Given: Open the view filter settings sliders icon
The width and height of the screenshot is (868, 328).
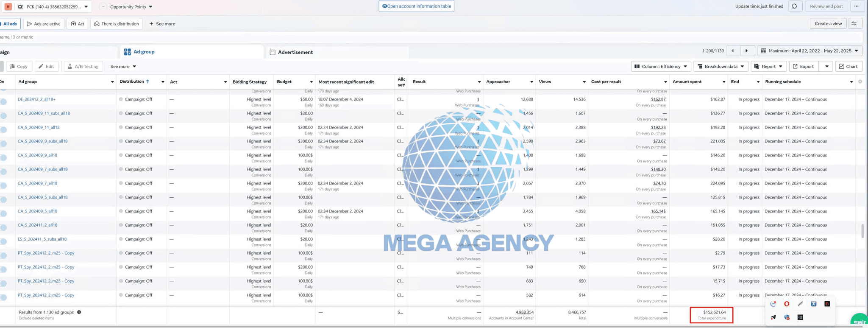Looking at the screenshot, I should (854, 24).
